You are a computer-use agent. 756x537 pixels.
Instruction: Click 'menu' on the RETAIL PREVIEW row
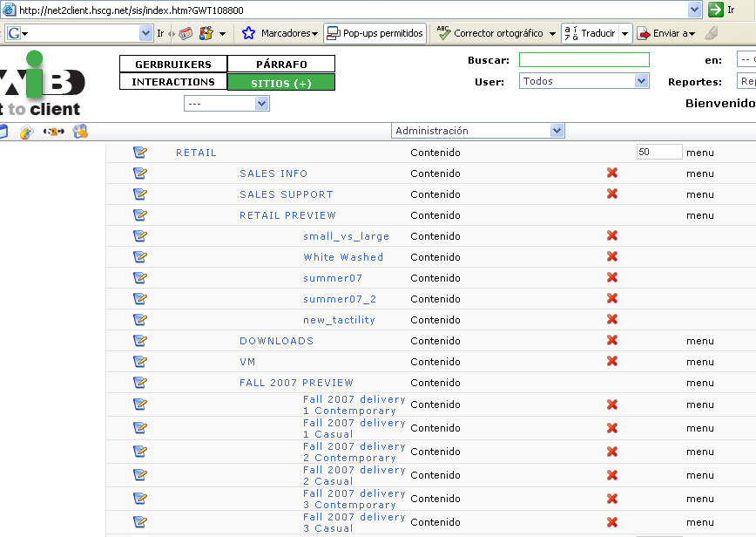pyautogui.click(x=700, y=215)
